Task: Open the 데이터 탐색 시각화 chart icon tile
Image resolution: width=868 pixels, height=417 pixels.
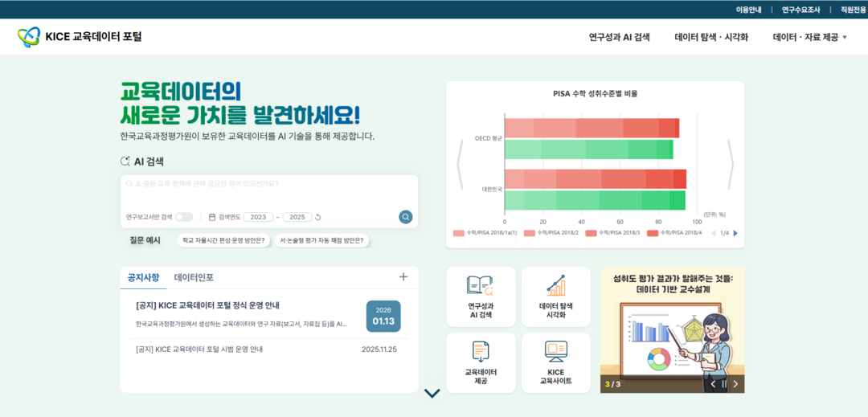Action: coord(555,296)
